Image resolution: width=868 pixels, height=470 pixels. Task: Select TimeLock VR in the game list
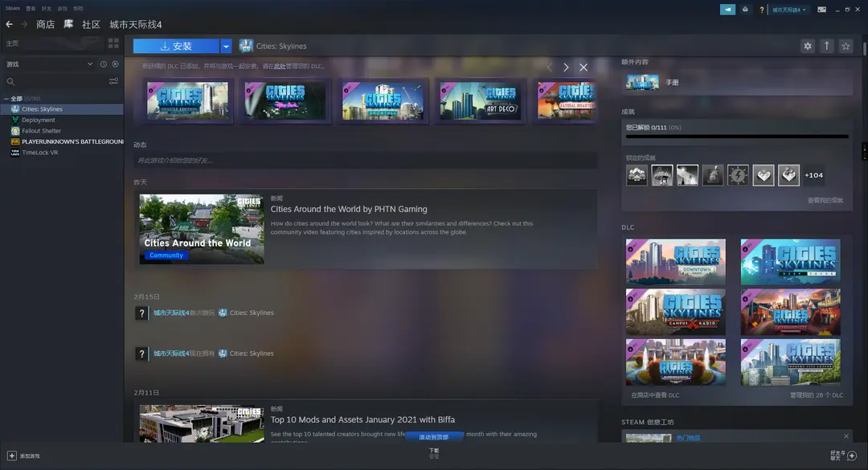(62, 152)
